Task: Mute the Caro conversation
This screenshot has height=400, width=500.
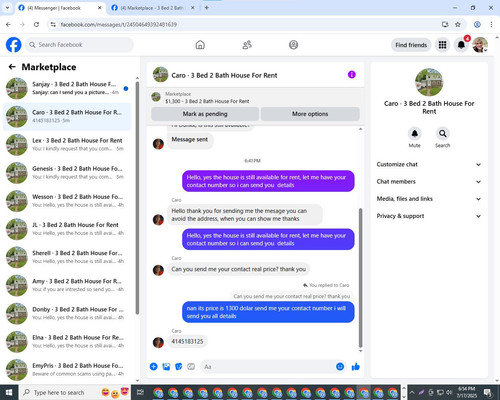Action: pyautogui.click(x=414, y=134)
